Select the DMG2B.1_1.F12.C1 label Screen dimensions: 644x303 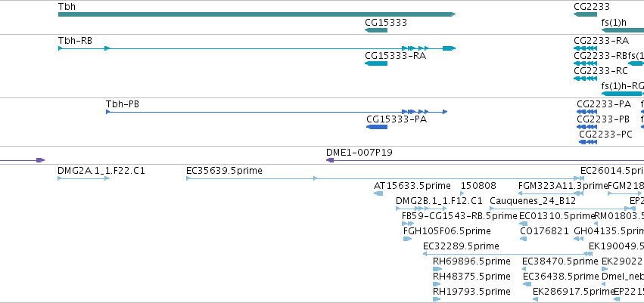[439, 201]
